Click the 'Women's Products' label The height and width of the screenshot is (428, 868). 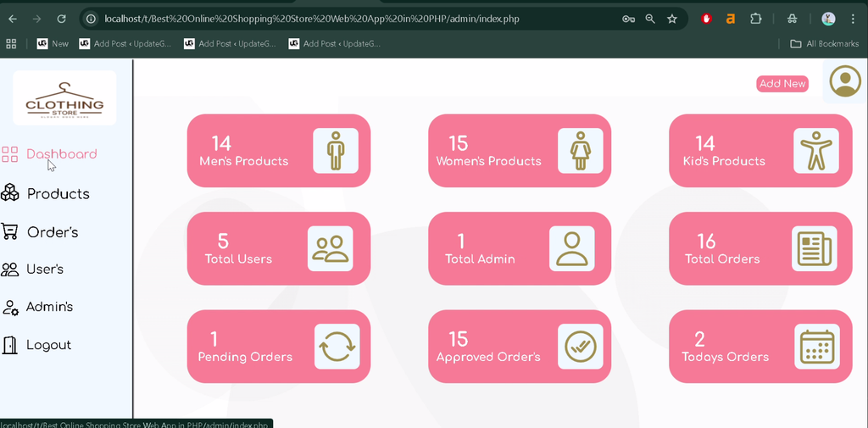[x=489, y=162]
